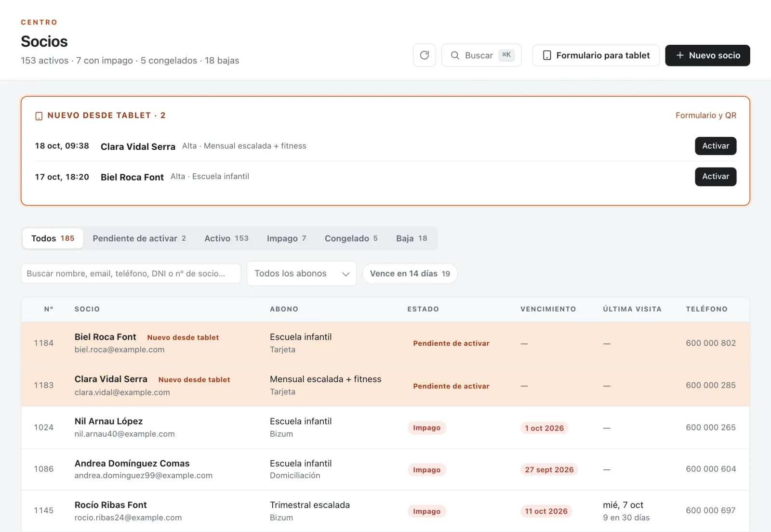Click member number 1086
This screenshot has height=532, width=771.
point(43,469)
